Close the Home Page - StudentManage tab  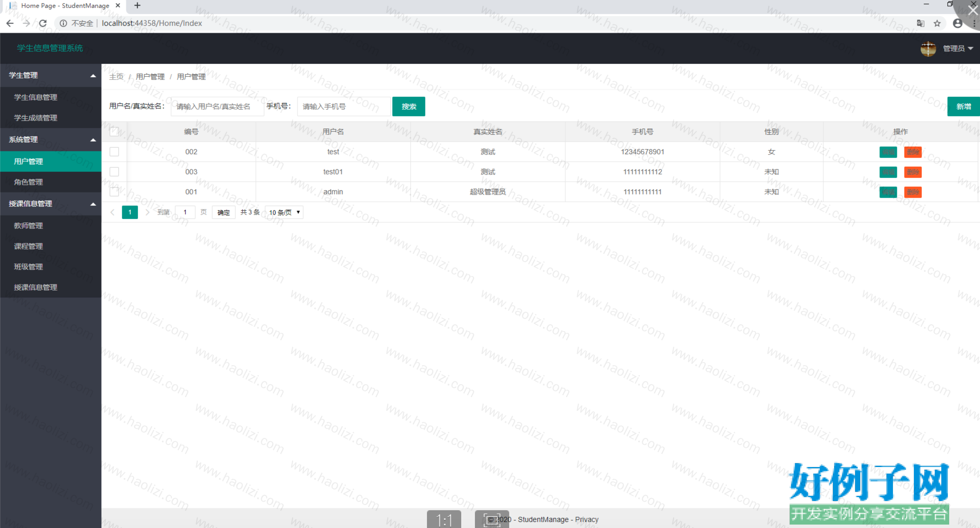point(118,5)
